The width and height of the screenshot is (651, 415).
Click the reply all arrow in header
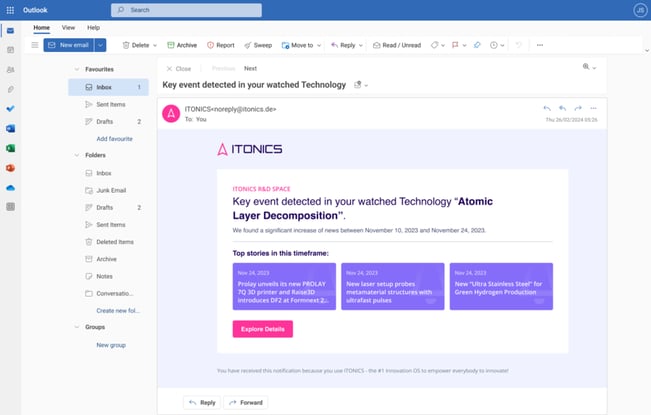pos(563,108)
